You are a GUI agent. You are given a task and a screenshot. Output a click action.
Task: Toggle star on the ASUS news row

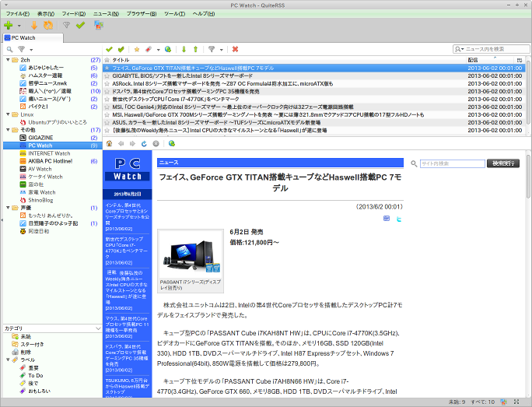(x=107, y=122)
